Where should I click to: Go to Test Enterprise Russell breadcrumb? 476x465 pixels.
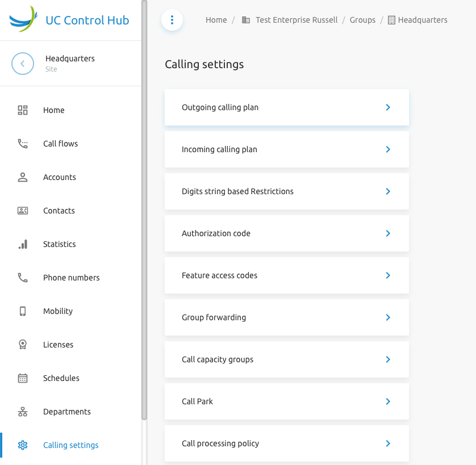297,20
